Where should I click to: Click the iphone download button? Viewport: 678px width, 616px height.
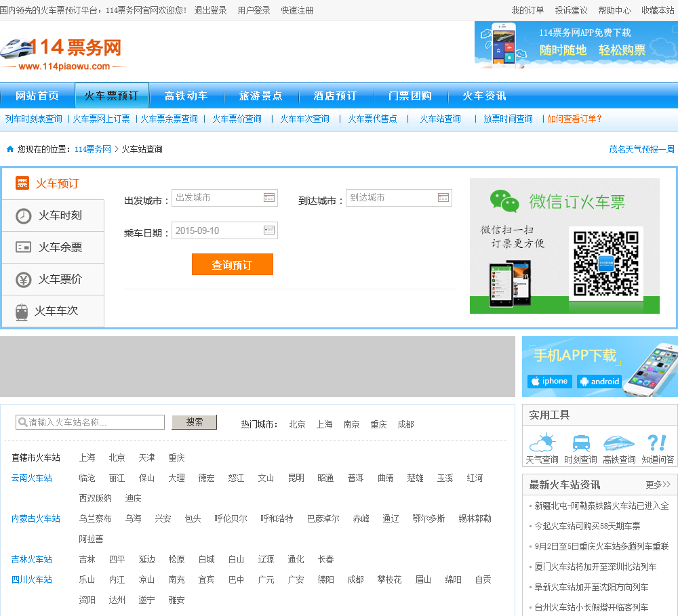point(550,382)
